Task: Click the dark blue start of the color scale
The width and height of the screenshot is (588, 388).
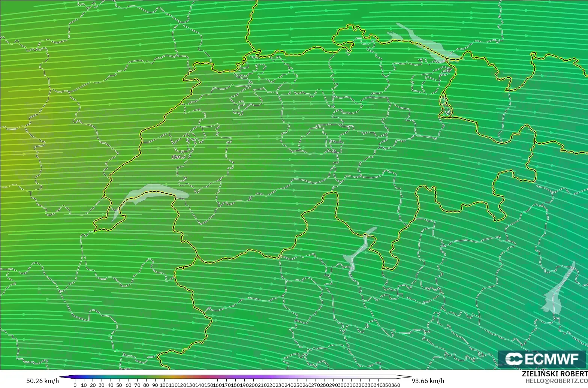Action: click(67, 377)
